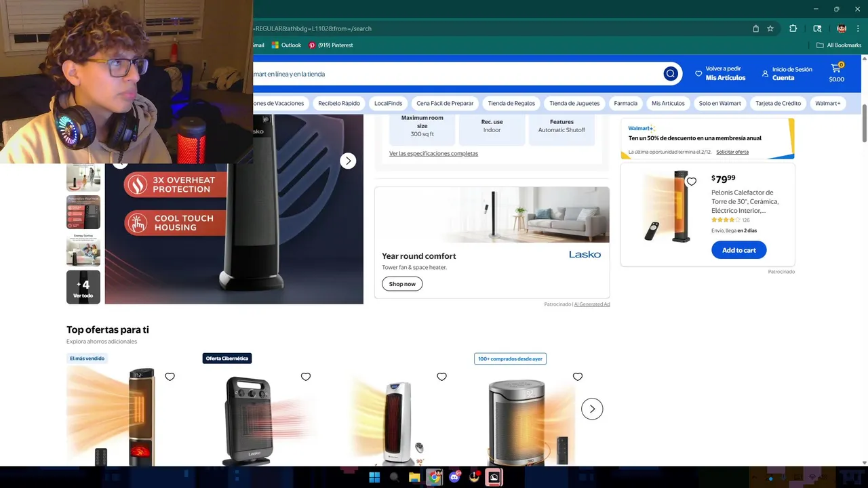Image resolution: width=868 pixels, height=488 pixels.
Task: Select Energy Saving image thumbnail
Action: 83,249
